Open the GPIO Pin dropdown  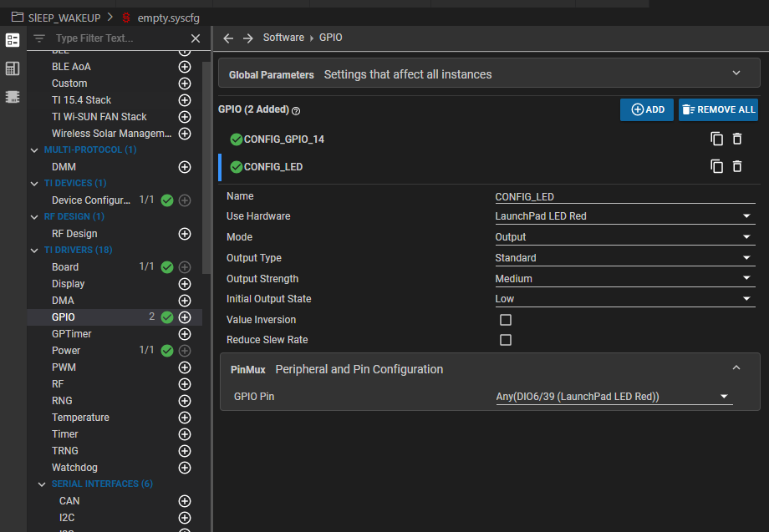614,397
